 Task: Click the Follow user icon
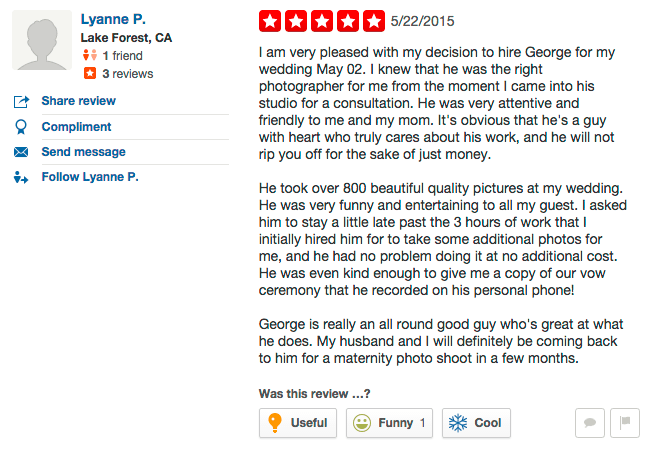pos(21,177)
